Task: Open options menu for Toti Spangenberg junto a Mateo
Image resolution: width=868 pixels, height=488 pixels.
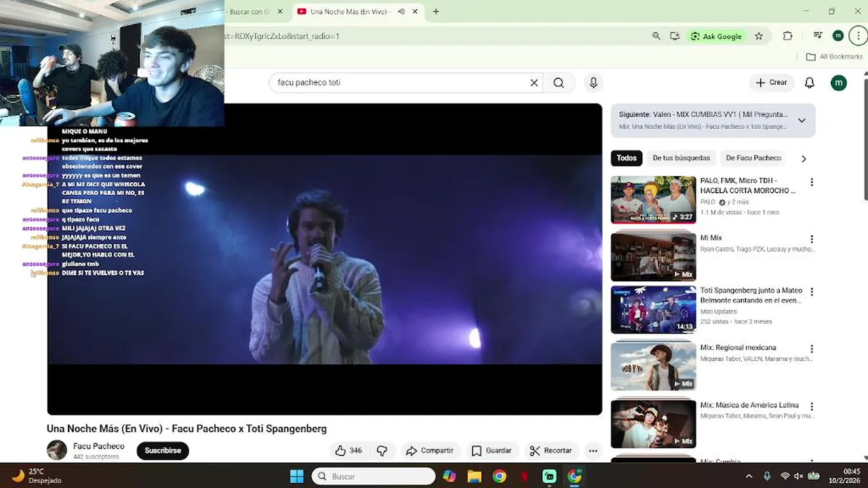Action: tap(812, 292)
